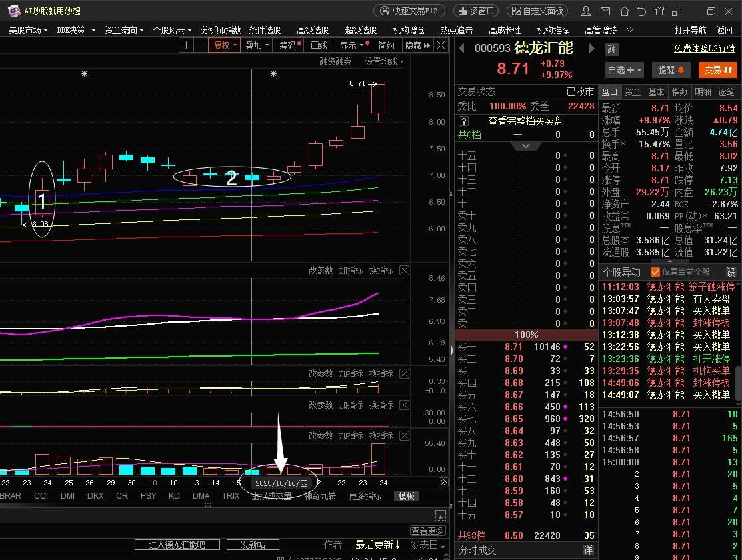The image size is (742, 560).
Task: Switch to 明细 tab
Action: 703,92
